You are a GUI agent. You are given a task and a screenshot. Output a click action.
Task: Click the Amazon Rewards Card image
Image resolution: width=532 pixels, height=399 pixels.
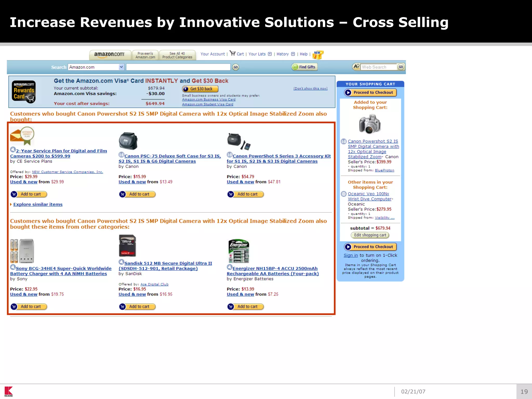(x=24, y=92)
